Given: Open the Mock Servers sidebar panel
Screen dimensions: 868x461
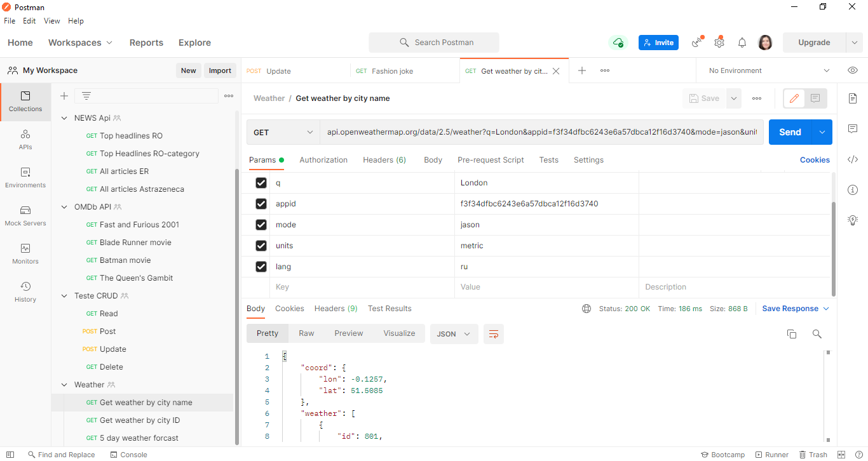Looking at the screenshot, I should click(25, 216).
